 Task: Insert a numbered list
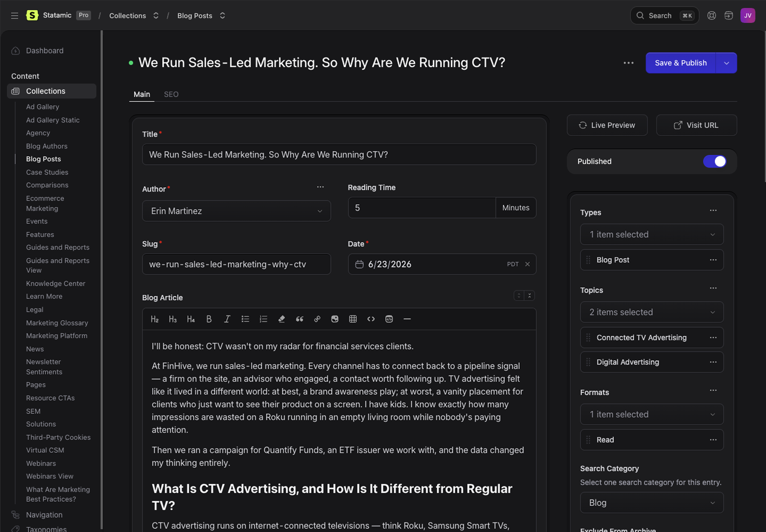(x=263, y=319)
